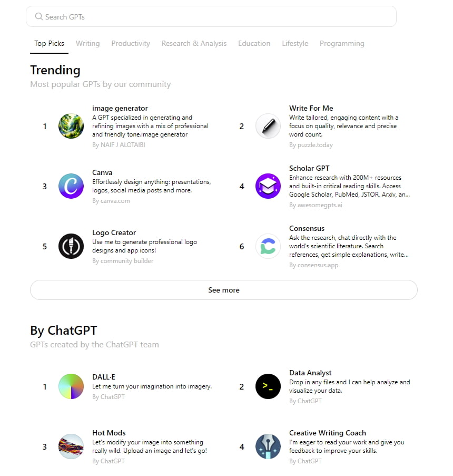Click the Hot Mods car icon
Viewport: 453px width, 476px height.
(71, 446)
